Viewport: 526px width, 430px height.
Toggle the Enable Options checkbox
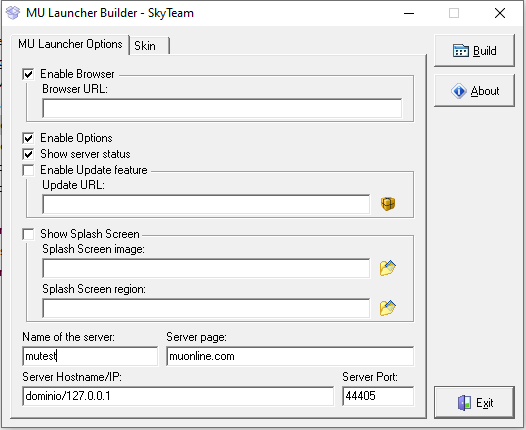[x=29, y=138]
